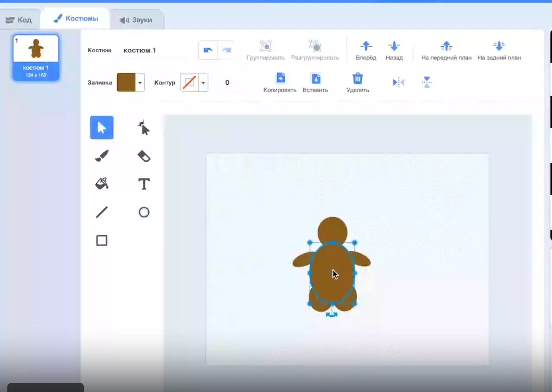Screen dimensions: 552x392
Task: Switch to the Костюмы tab
Action: [75, 19]
